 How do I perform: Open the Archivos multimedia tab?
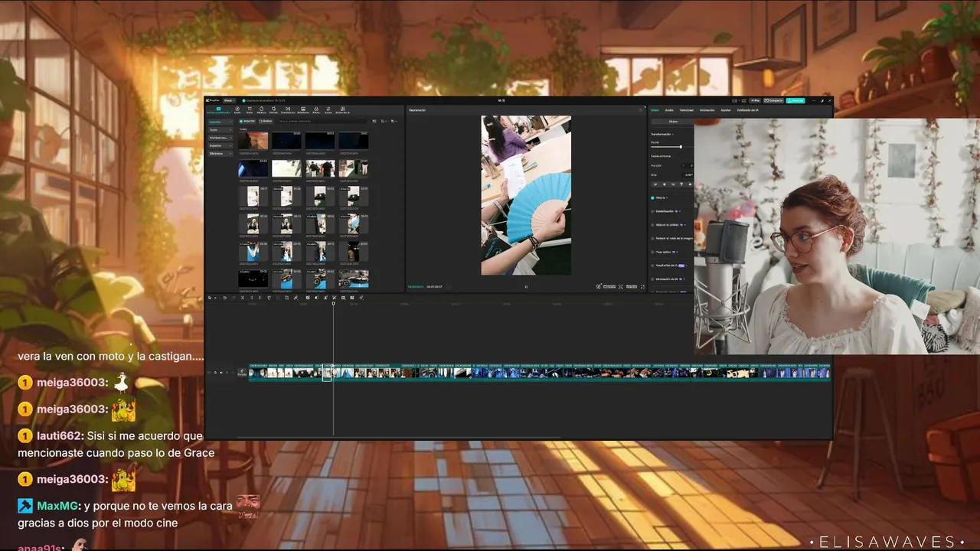[x=218, y=112]
